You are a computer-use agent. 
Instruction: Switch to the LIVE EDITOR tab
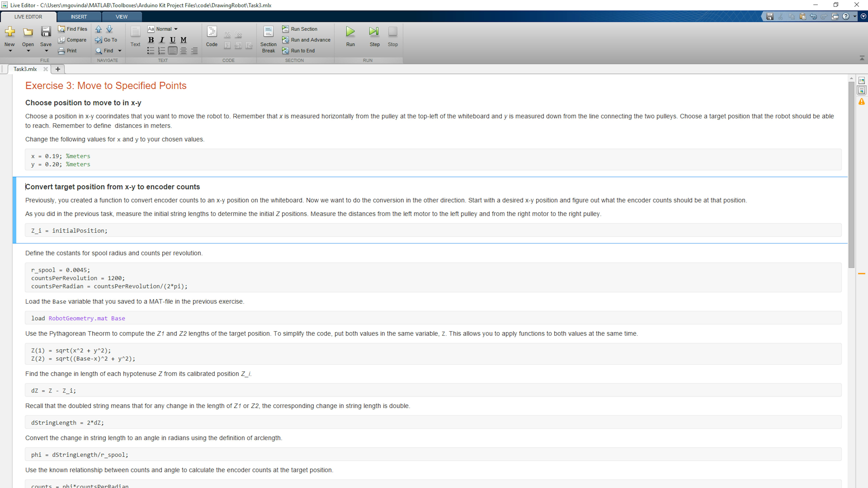coord(28,17)
